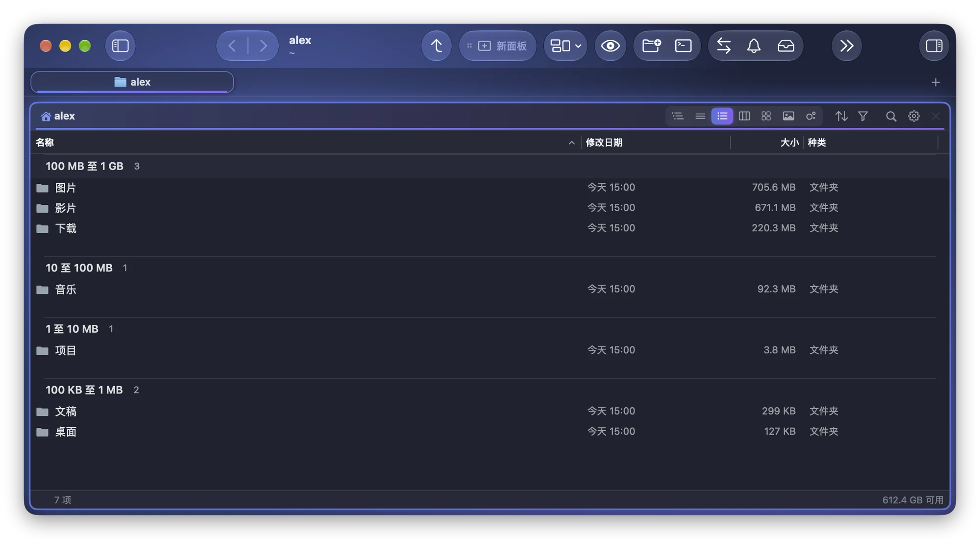Image resolution: width=980 pixels, height=539 pixels.
Task: Switch to column view
Action: pyautogui.click(x=744, y=116)
